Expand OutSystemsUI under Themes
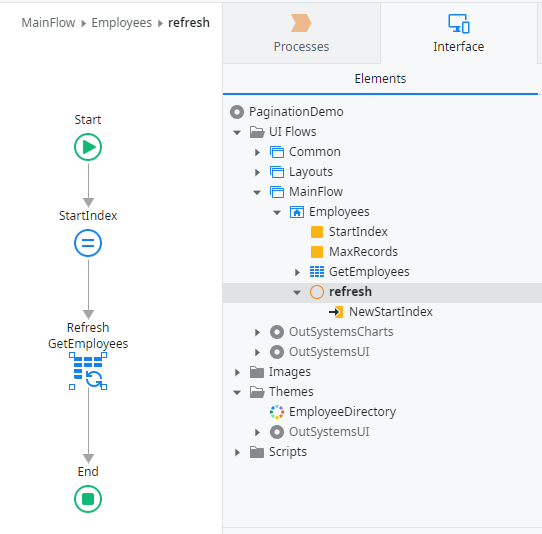The image size is (542, 534). 257,432
